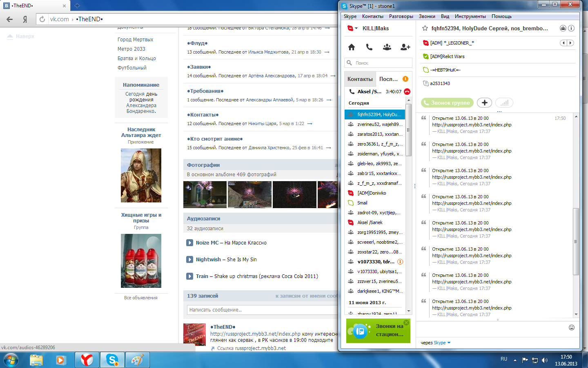Open Skype status dropdown next to KILL|Maks

[x=352, y=28]
